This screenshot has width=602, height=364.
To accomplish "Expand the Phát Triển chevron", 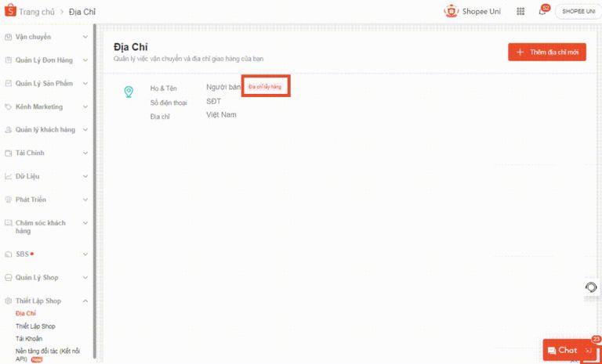I will click(85, 200).
